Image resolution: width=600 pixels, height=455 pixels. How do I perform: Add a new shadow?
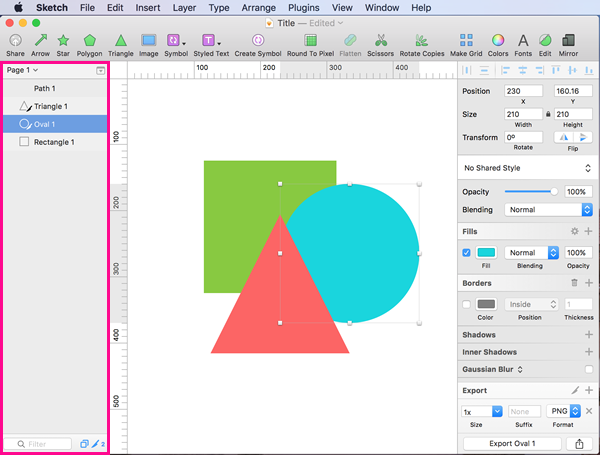pyautogui.click(x=589, y=334)
